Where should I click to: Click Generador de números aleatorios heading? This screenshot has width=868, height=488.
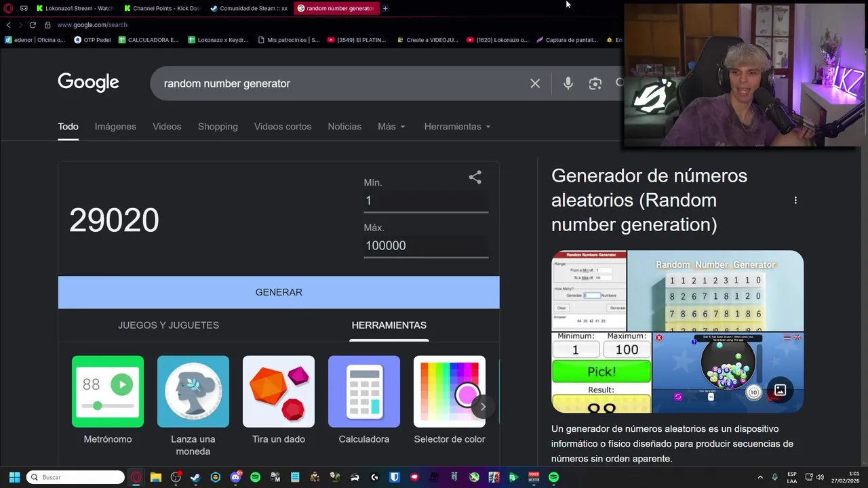[x=649, y=200]
